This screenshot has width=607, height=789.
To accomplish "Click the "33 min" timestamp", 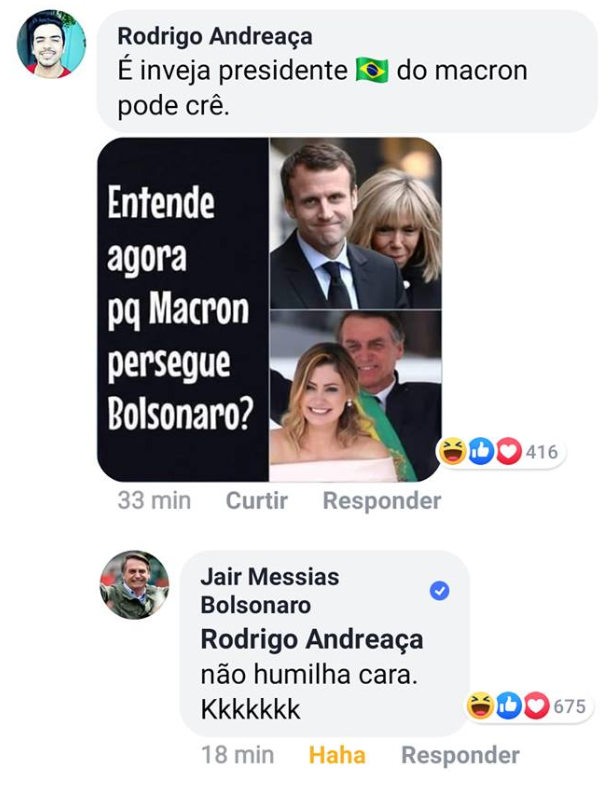I will tap(154, 501).
